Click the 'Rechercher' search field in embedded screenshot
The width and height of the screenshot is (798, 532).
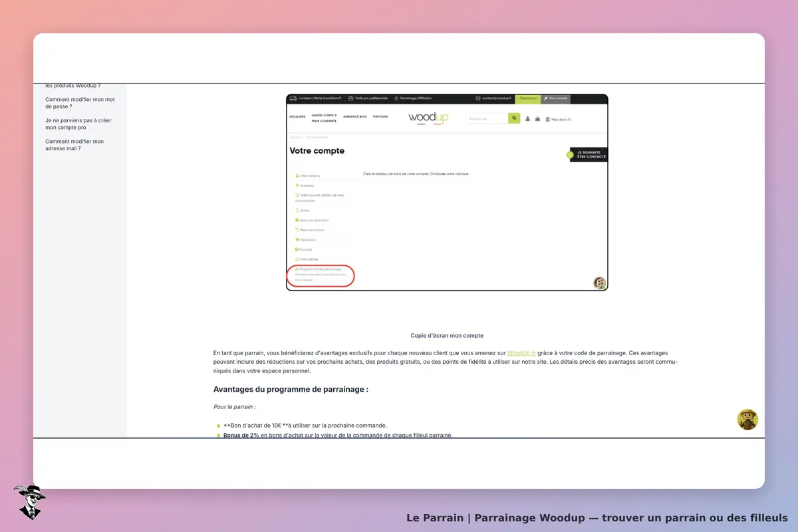[x=487, y=118]
